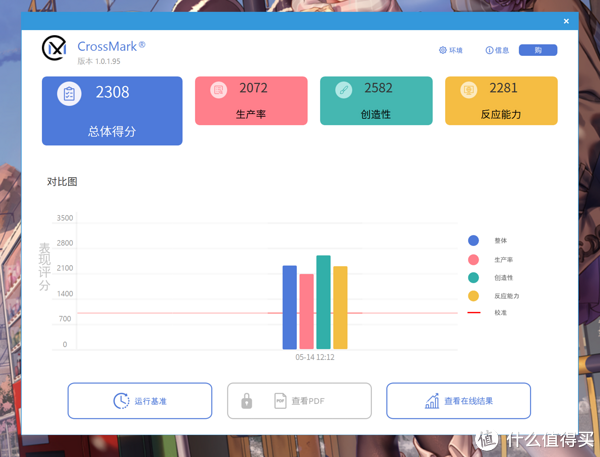The image size is (600, 457).
Task: Click the clock icon in run benchmark button
Action: pyautogui.click(x=121, y=401)
